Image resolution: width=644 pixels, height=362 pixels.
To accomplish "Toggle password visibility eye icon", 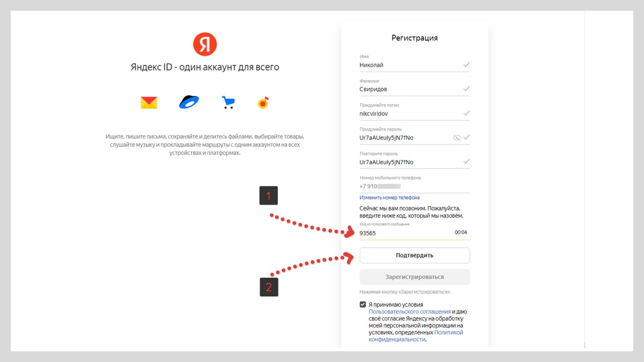I will (457, 137).
